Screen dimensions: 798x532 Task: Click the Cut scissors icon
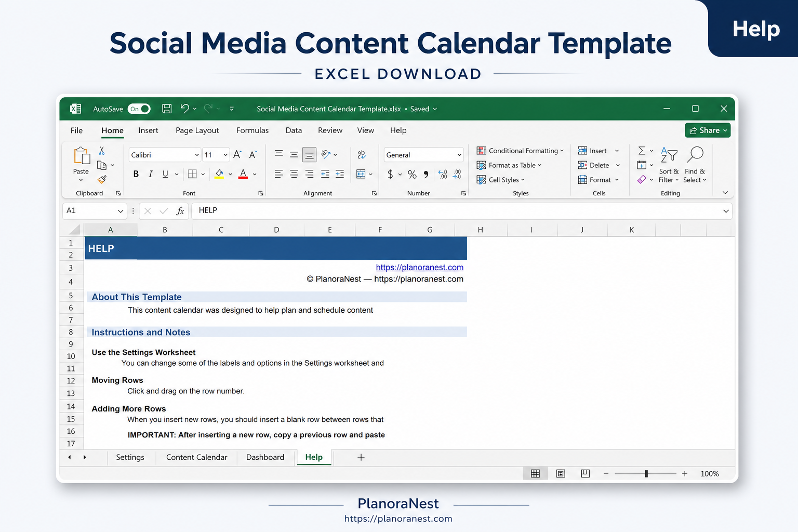(x=102, y=151)
